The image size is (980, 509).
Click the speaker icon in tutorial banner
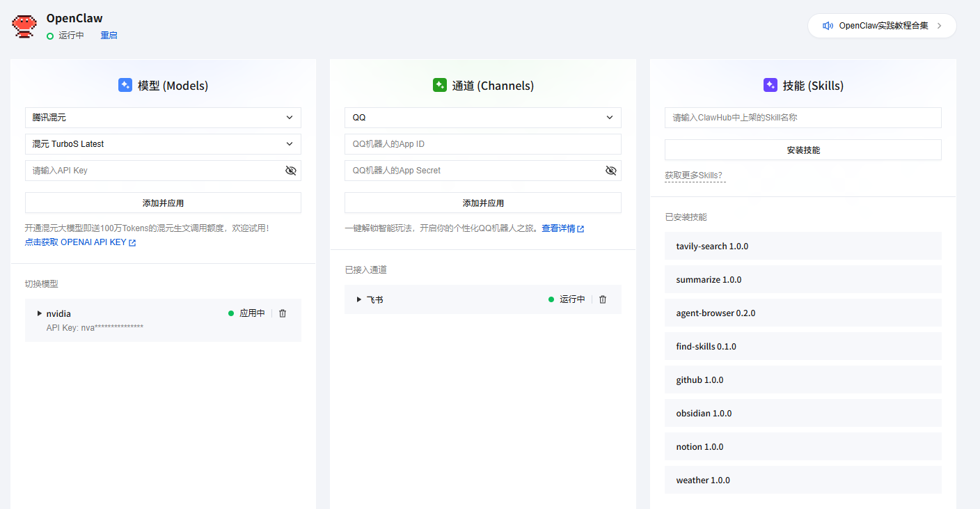828,26
